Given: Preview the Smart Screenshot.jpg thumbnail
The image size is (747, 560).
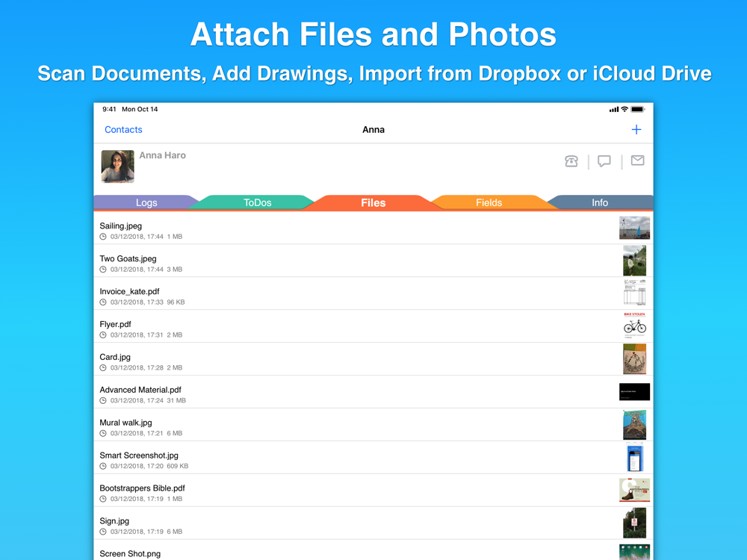Looking at the screenshot, I should tap(634, 457).
